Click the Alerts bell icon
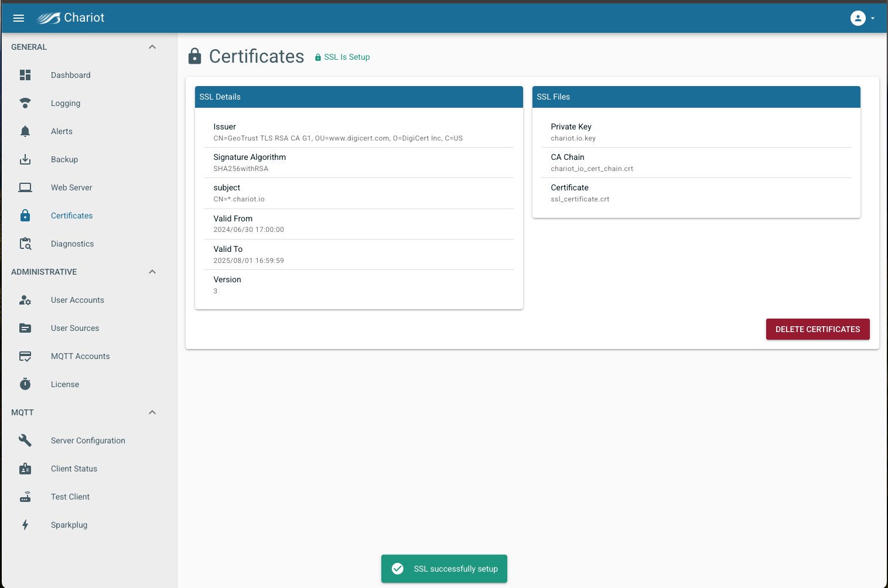888x588 pixels. coord(25,131)
